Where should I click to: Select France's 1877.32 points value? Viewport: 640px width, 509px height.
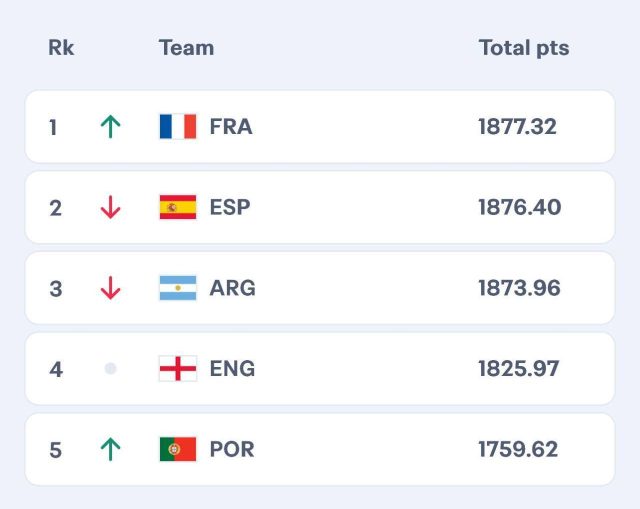(x=517, y=127)
